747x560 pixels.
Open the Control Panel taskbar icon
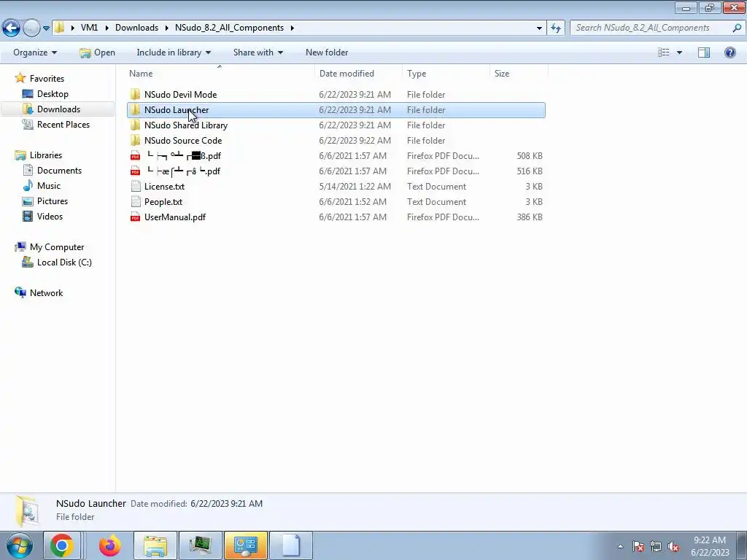click(x=246, y=545)
